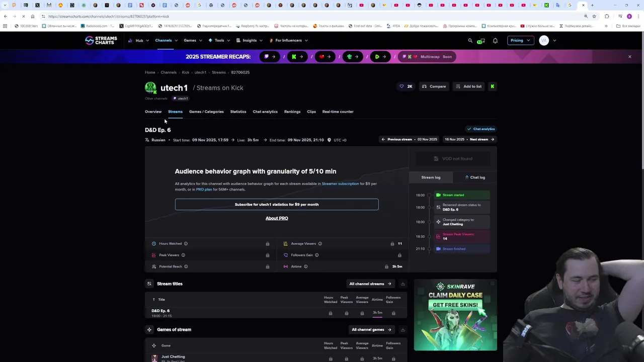This screenshot has height=362, width=644.
Task: Switch to the Games / Categories tab
Action: pos(206,112)
